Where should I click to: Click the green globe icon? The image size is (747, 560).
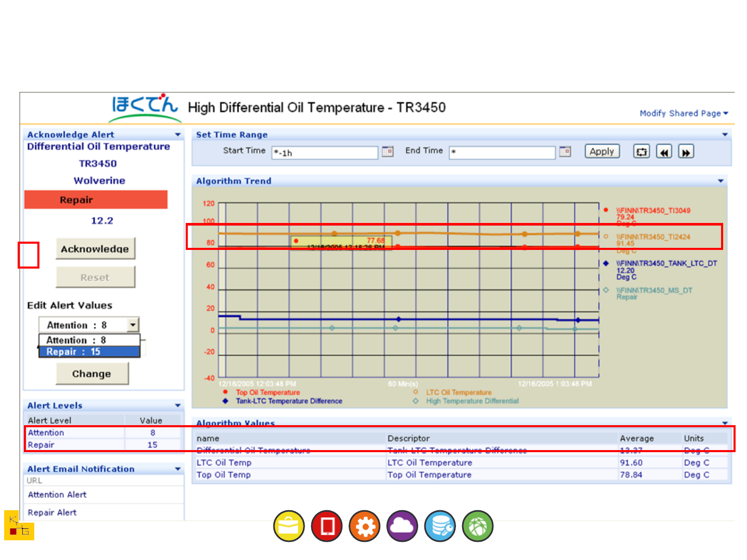(x=478, y=526)
